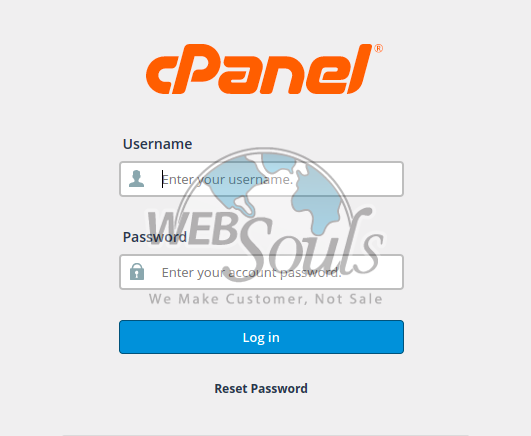This screenshot has width=531, height=436.
Task: Click the Username label text
Action: click(157, 144)
